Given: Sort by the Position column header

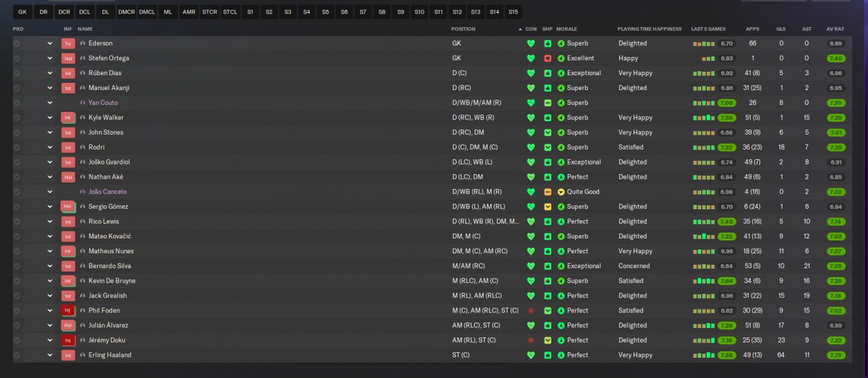Looking at the screenshot, I should tap(463, 29).
